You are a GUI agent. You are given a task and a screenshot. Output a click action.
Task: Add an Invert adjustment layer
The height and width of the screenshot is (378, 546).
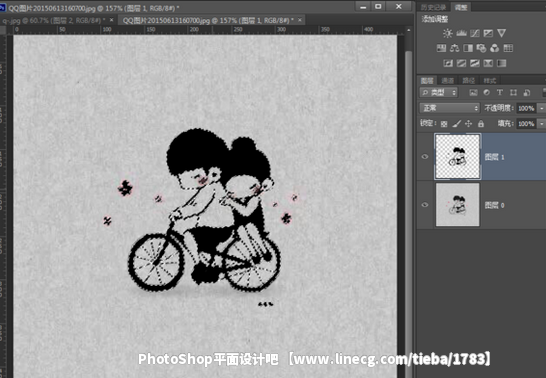coord(448,63)
